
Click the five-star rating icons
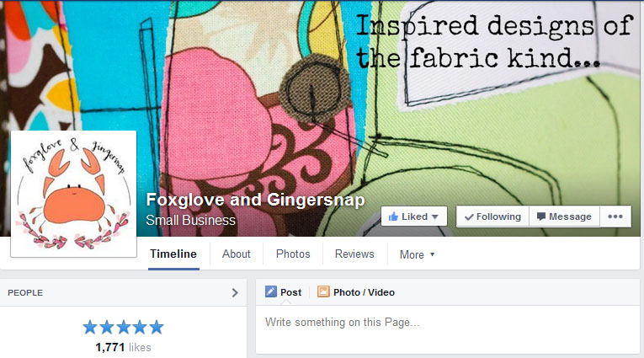pyautogui.click(x=123, y=328)
